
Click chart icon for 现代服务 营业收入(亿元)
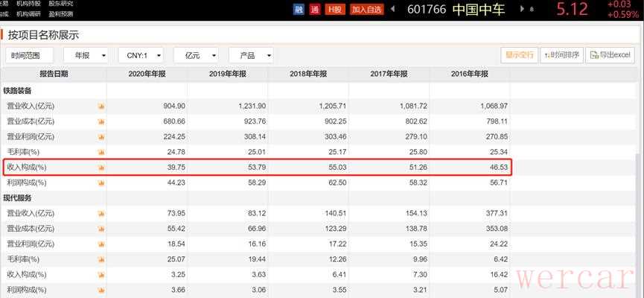101,213
